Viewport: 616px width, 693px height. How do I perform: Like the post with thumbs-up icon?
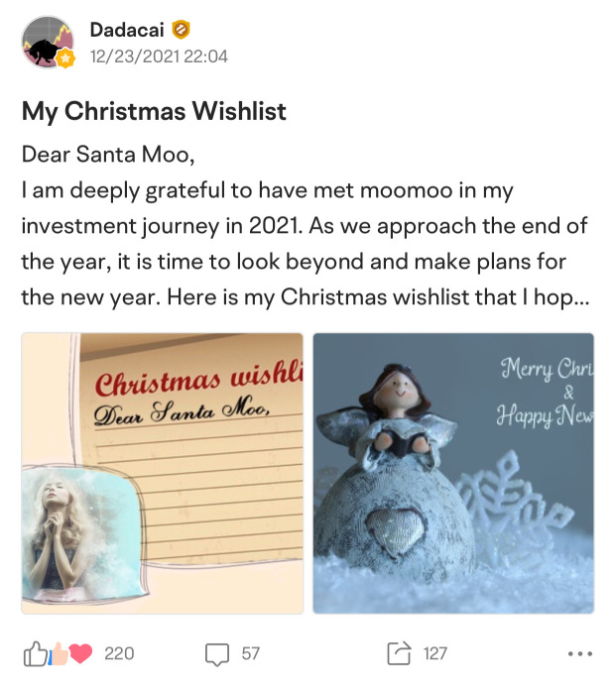[x=35, y=653]
